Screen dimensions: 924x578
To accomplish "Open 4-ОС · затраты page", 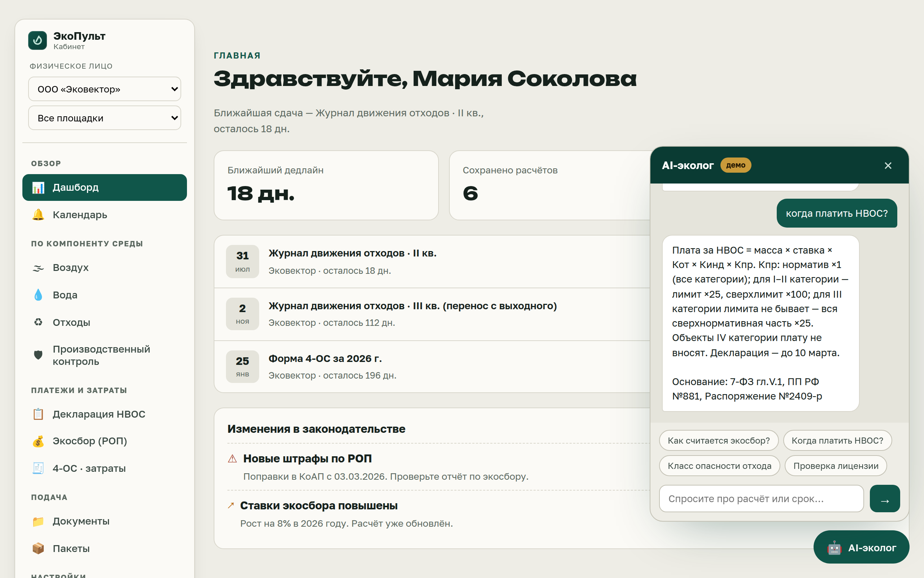I will 105,468.
